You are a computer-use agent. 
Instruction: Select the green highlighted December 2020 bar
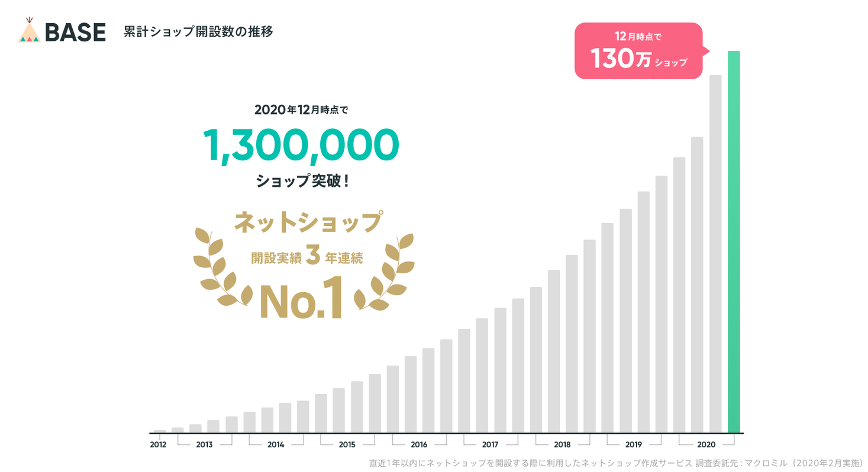pos(734,242)
